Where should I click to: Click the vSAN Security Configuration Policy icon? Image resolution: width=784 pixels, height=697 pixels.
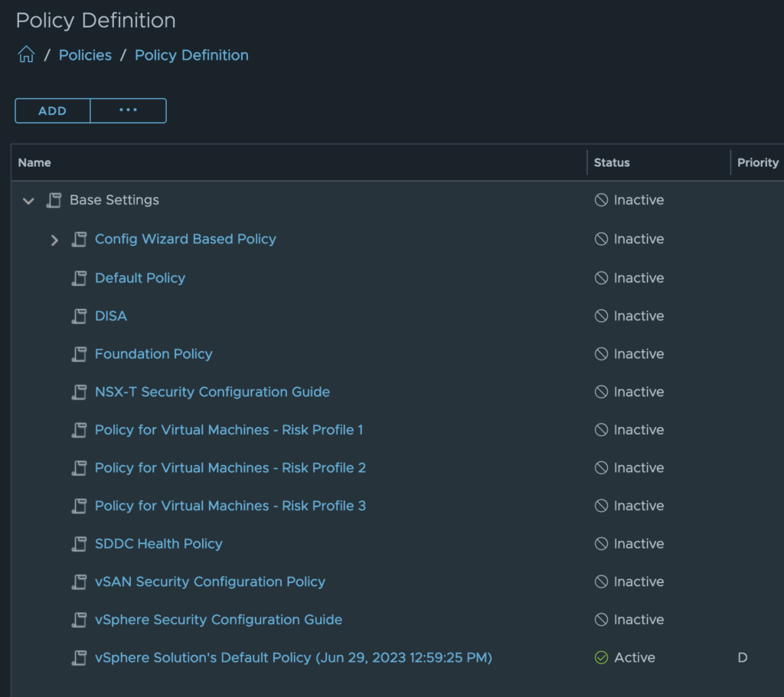(79, 582)
